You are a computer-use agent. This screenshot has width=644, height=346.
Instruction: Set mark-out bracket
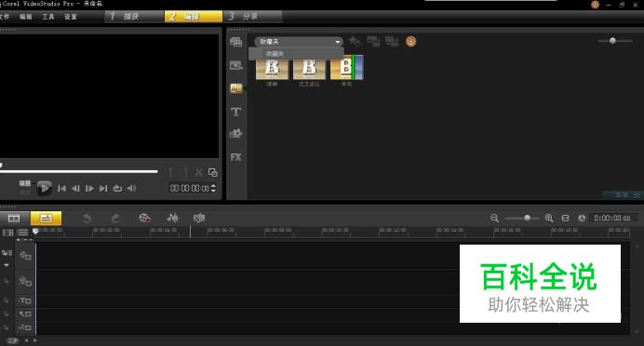click(x=185, y=172)
